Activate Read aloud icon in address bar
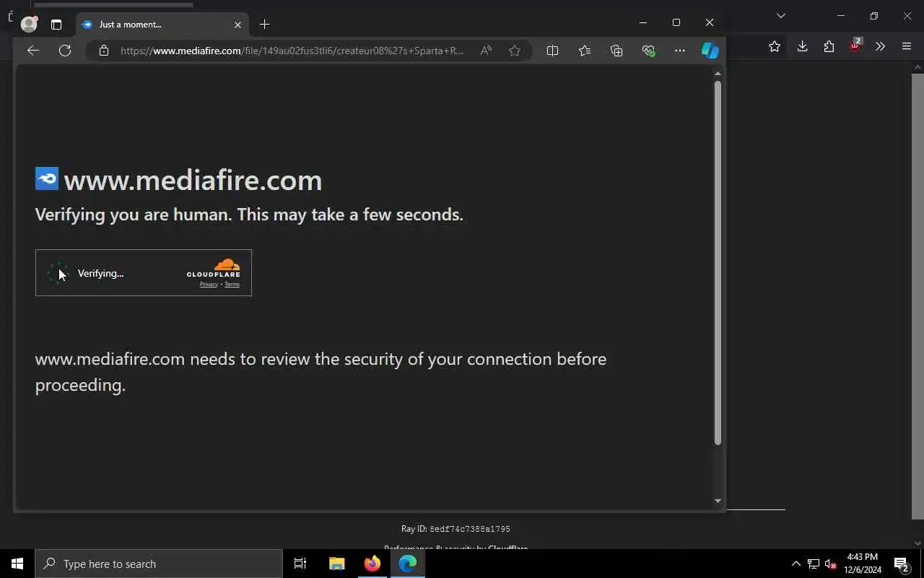 (x=487, y=51)
